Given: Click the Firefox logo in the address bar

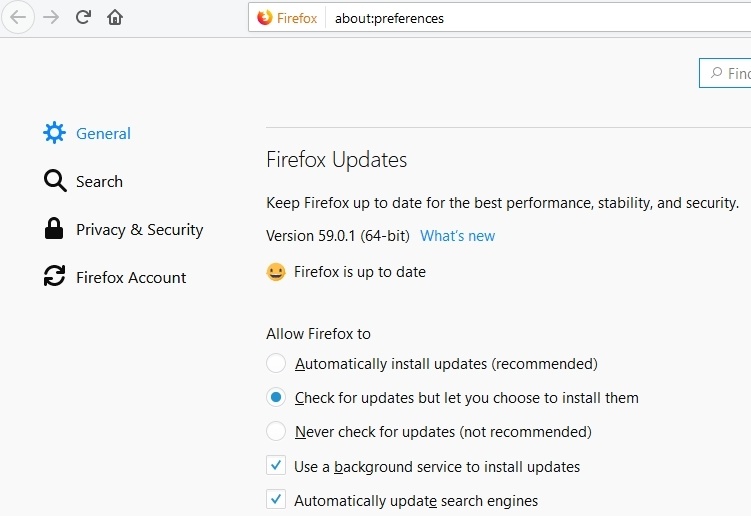Looking at the screenshot, I should tap(265, 18).
